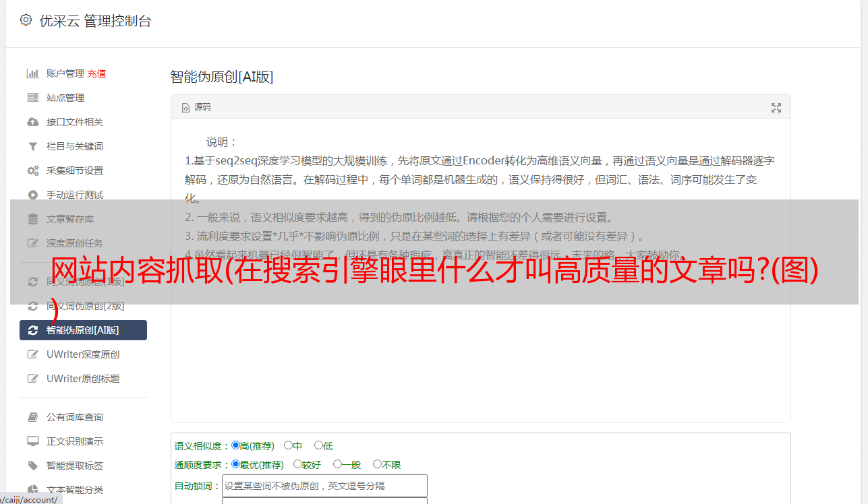Click the edit icon for 深度原创任务
Image resolution: width=868 pixels, height=504 pixels.
pos(32,243)
